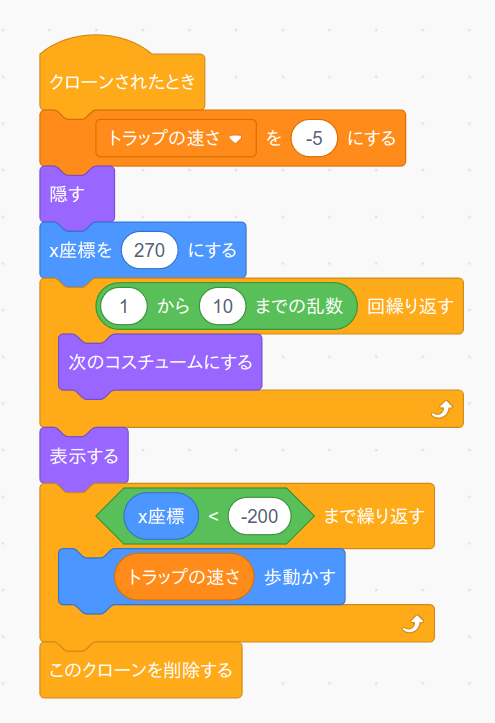Select the 隠す looks block
This screenshot has height=723, width=495.
[x=77, y=194]
